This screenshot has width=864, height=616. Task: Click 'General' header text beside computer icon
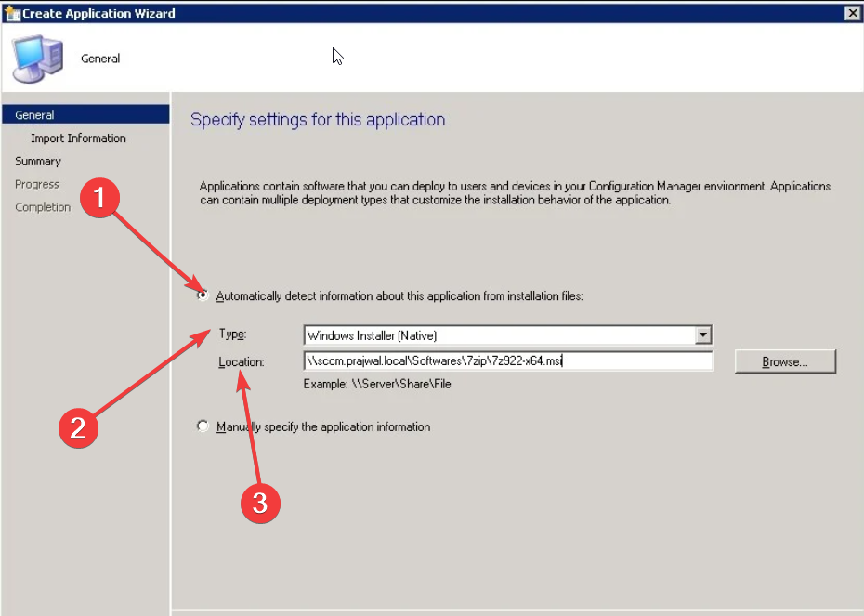(x=100, y=59)
